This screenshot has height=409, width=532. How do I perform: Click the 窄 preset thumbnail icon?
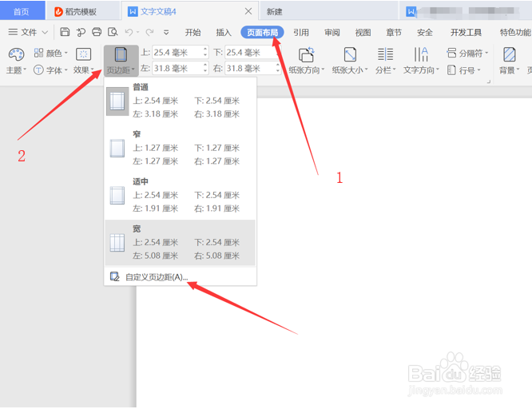click(x=117, y=149)
